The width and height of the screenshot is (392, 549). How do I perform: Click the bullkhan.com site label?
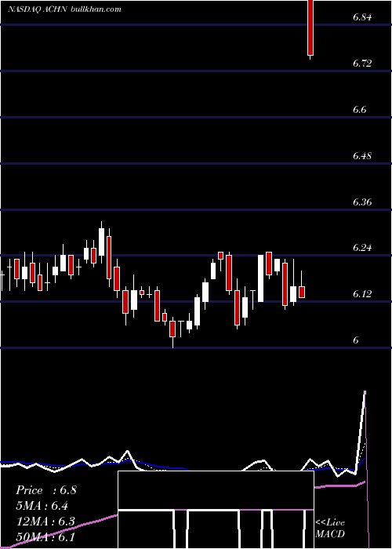[x=96, y=9]
